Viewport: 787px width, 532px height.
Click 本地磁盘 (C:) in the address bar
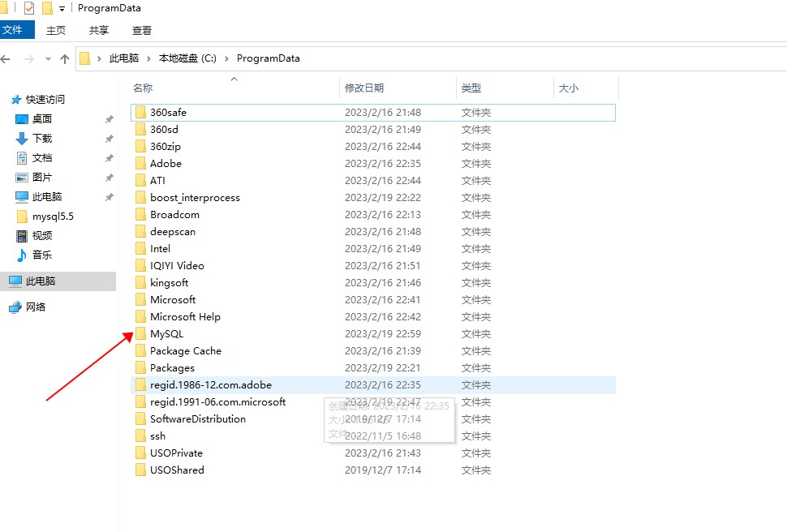187,58
